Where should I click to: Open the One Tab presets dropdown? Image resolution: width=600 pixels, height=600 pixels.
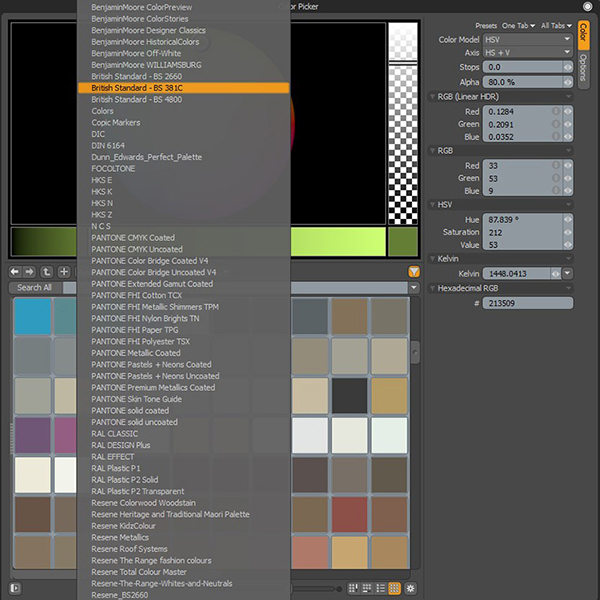pos(518,26)
